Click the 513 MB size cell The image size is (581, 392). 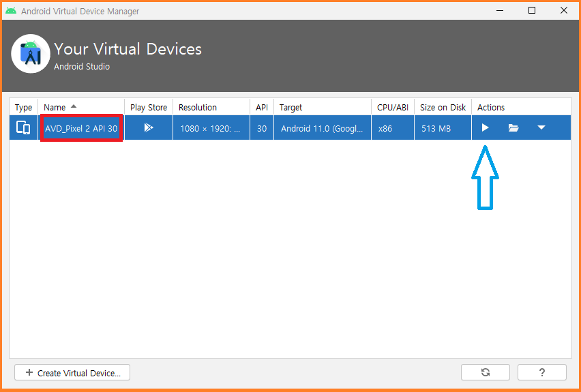point(443,128)
